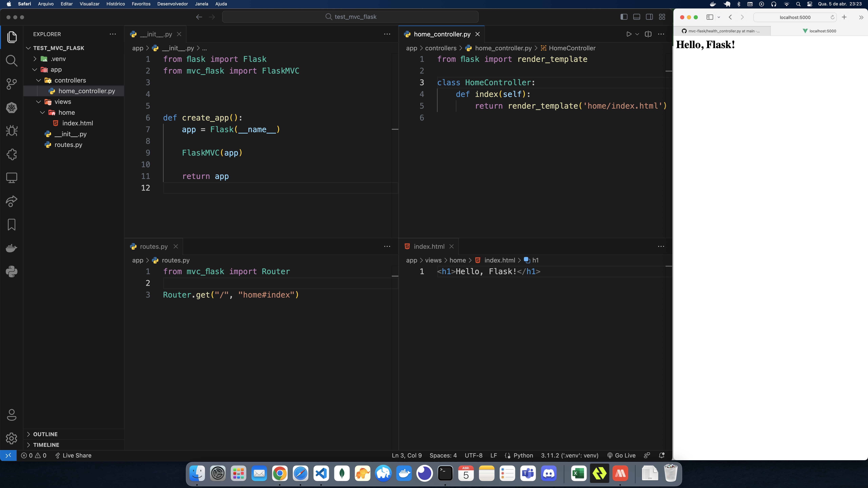
Task: Open Discord from the Dock
Action: 549,474
